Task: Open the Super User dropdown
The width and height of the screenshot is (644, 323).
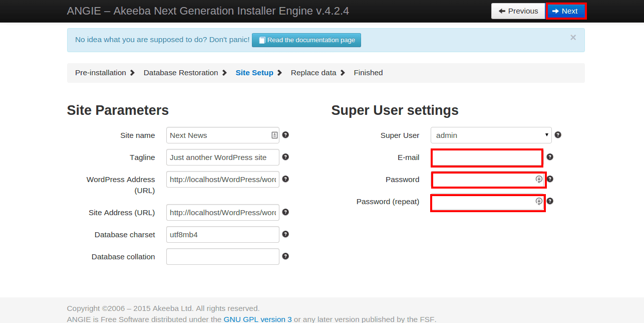Action: pyautogui.click(x=491, y=135)
